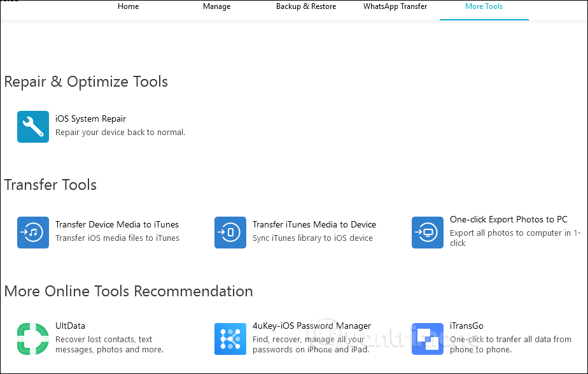The image size is (588, 374).
Task: Open UltData to recover lost contacts
Action: click(x=70, y=326)
